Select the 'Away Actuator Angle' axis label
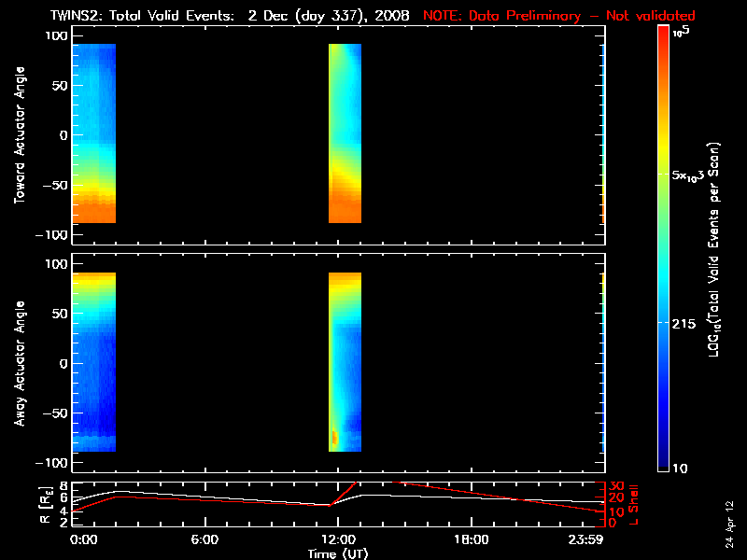 20,364
